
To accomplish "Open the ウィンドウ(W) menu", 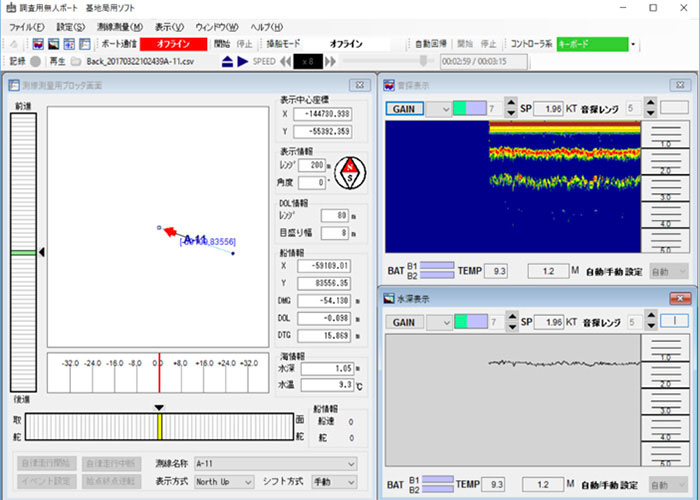I will pyautogui.click(x=217, y=27).
